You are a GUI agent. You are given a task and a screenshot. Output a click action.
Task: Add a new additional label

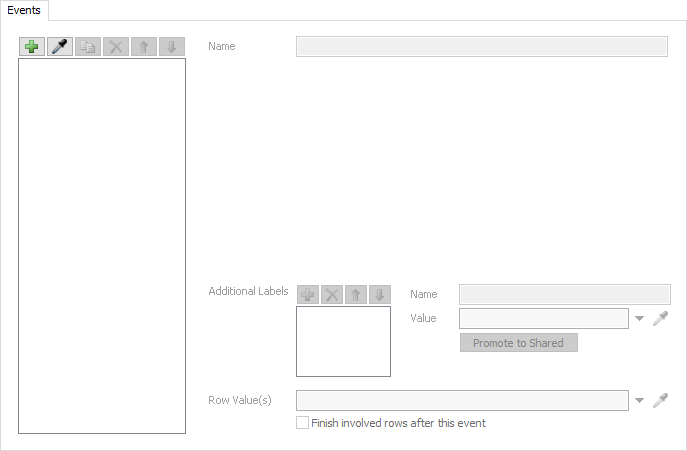(308, 294)
